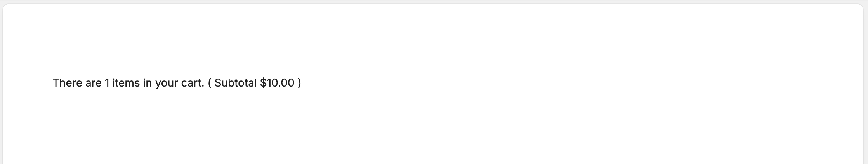Click the item count number "1"
The height and width of the screenshot is (164, 868).
pyautogui.click(x=107, y=83)
